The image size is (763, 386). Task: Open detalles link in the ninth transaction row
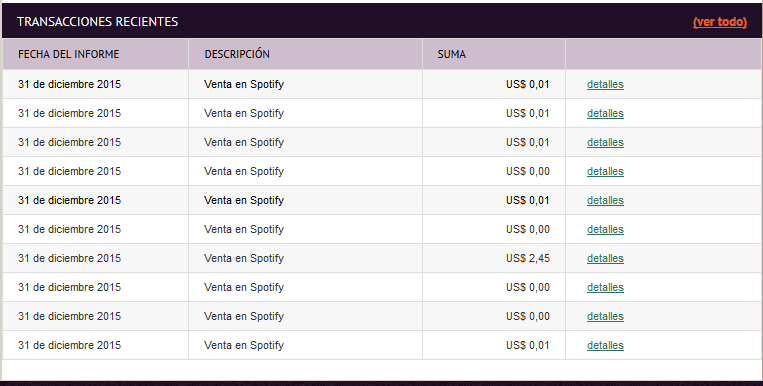(x=605, y=316)
